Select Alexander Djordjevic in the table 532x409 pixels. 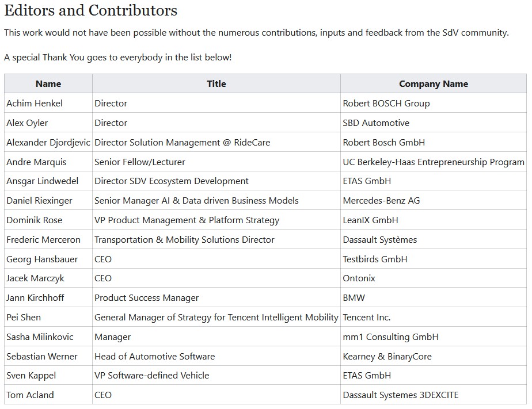tap(48, 143)
